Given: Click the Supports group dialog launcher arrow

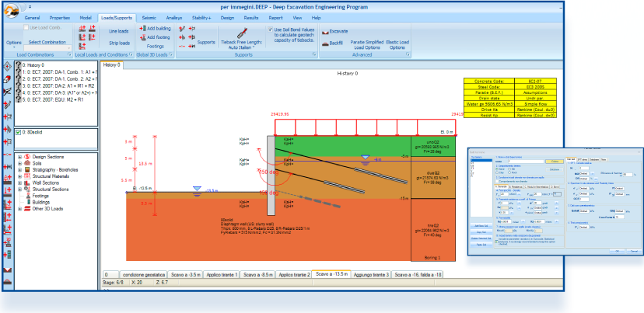Looking at the screenshot, I should point(314,54).
